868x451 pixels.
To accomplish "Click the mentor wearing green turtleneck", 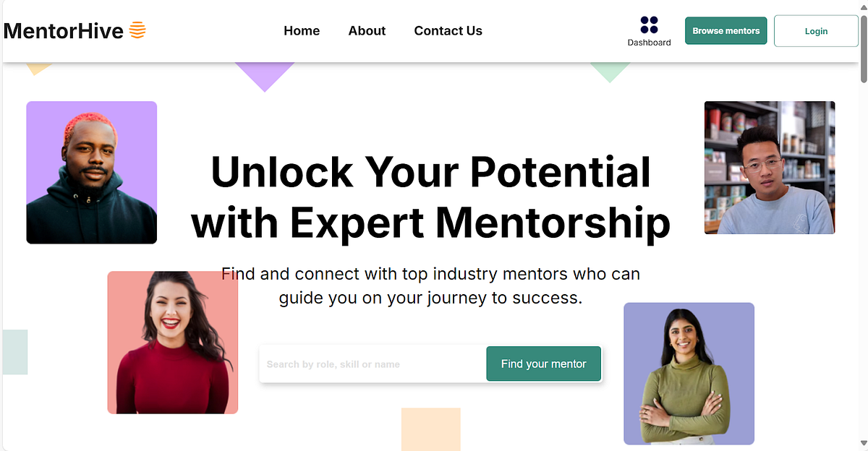I will pos(688,374).
